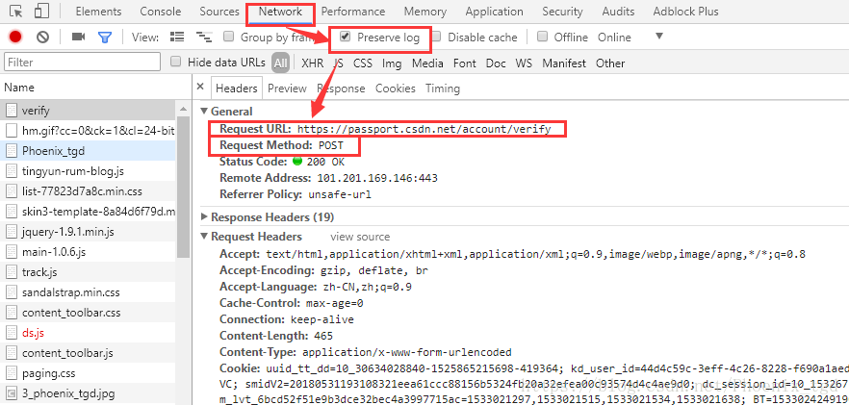Screen dimensions: 849x405
Task: Toggle the blue filter funnel icon
Action: (x=105, y=37)
